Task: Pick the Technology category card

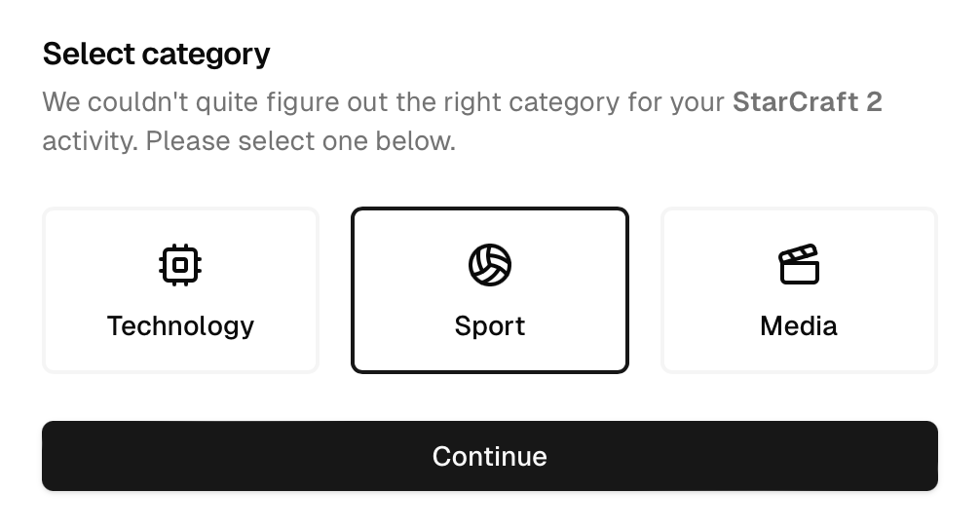Action: [180, 290]
